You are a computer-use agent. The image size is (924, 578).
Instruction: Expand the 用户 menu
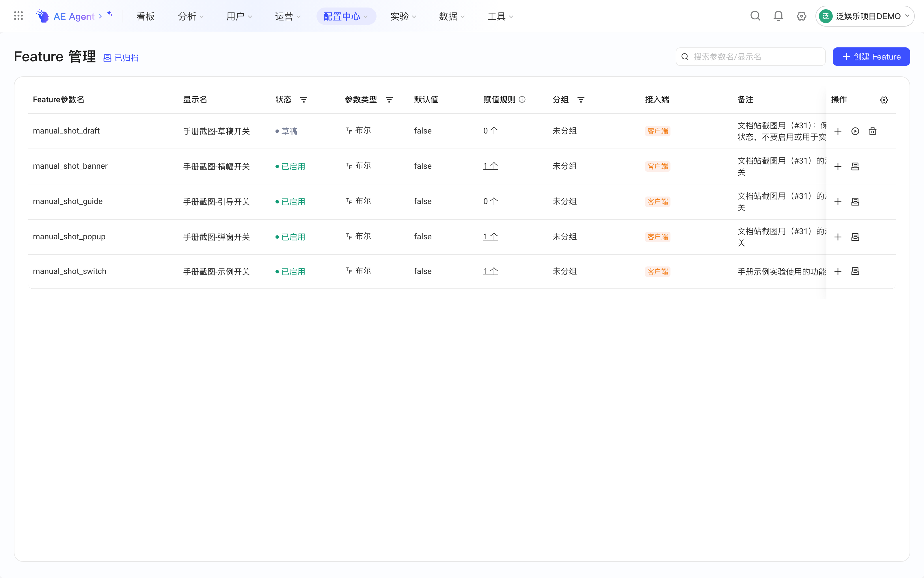tap(239, 16)
